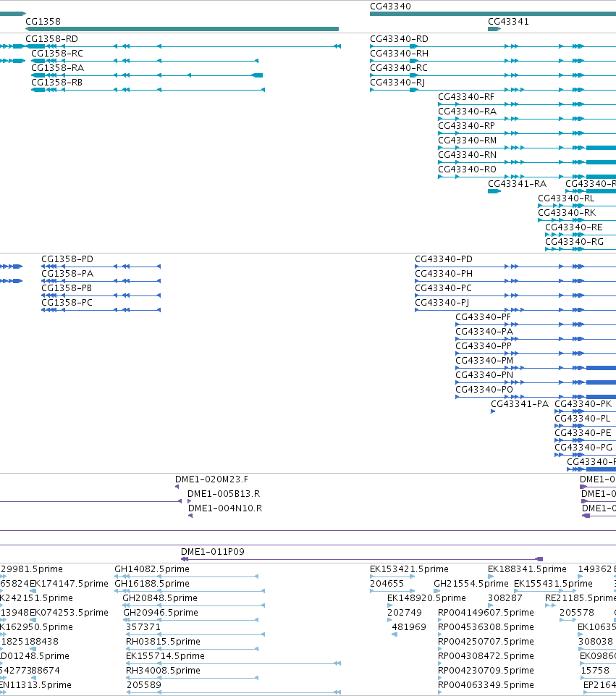Click transcript CG43340-RN
616x696 pixels.
[468, 154]
